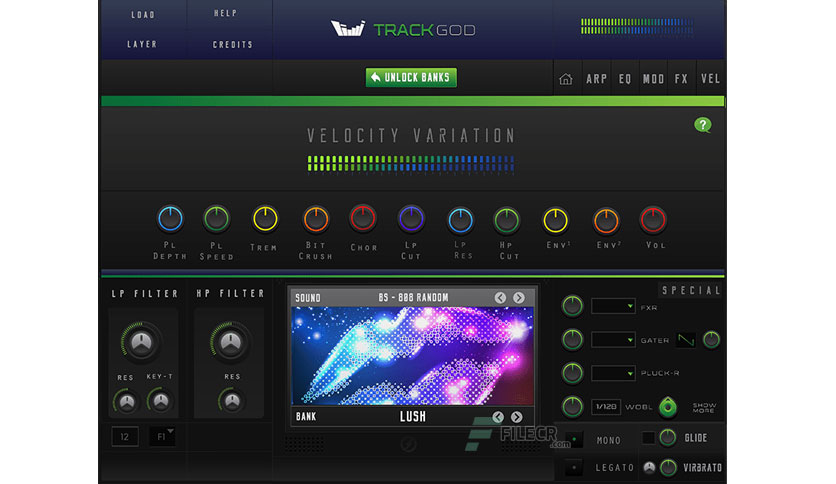Click the Trem yellow knob
Image resolution: width=836 pixels, height=484 pixels.
click(265, 219)
